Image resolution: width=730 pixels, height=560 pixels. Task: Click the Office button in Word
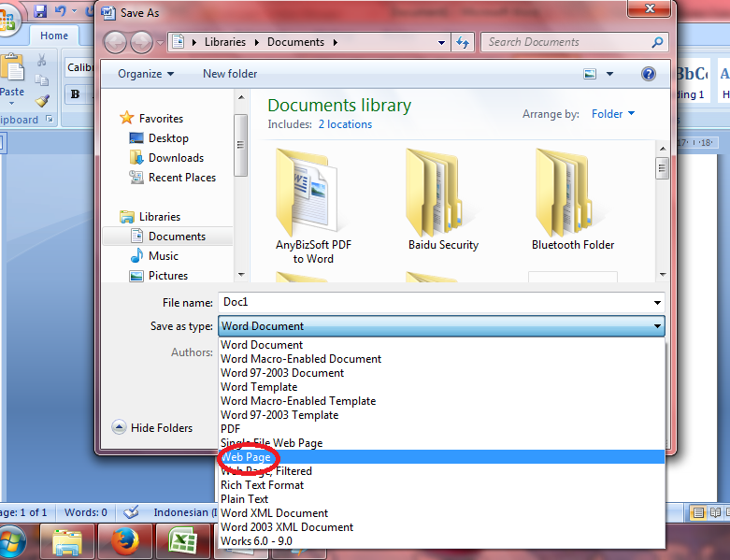pos(7,20)
